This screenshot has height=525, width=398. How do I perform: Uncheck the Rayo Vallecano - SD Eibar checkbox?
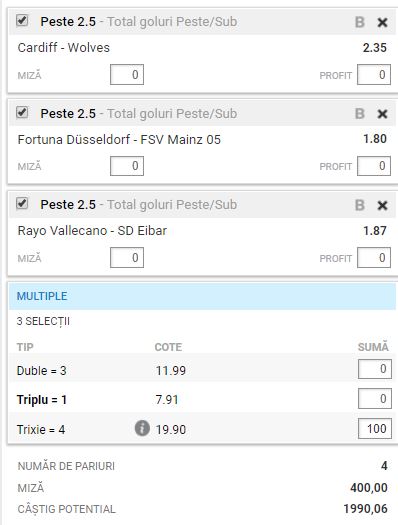[x=22, y=203]
